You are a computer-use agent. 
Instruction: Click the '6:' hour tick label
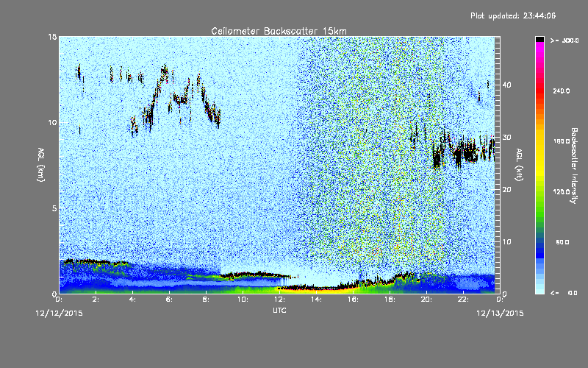[170, 300]
